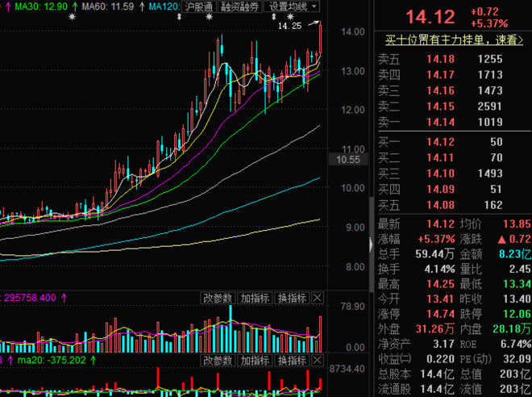Select the 买三 14.10 order row
This screenshot has height=397, width=532.
454,173
